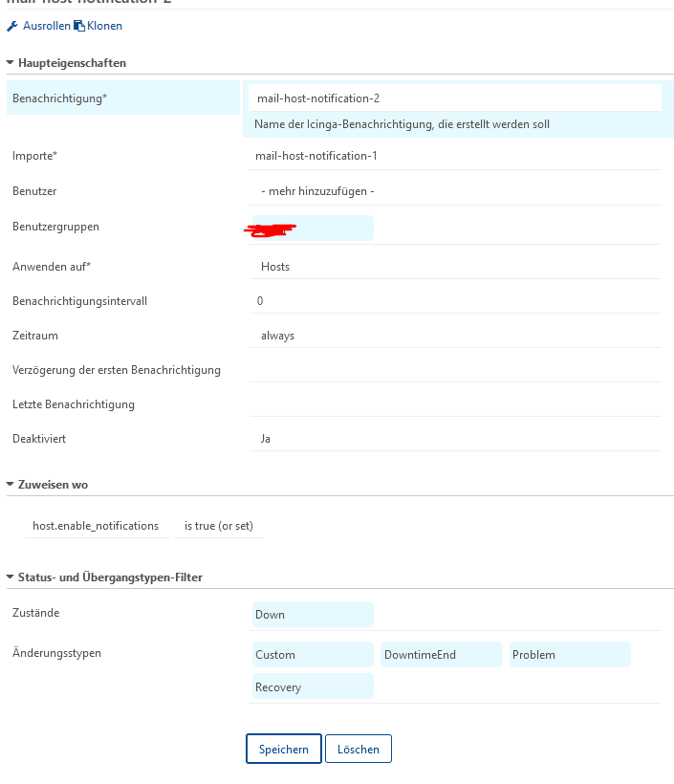Viewport: 674px width, 784px height.
Task: Click the wrench icon next to Ausrollen
Action: click(x=12, y=26)
